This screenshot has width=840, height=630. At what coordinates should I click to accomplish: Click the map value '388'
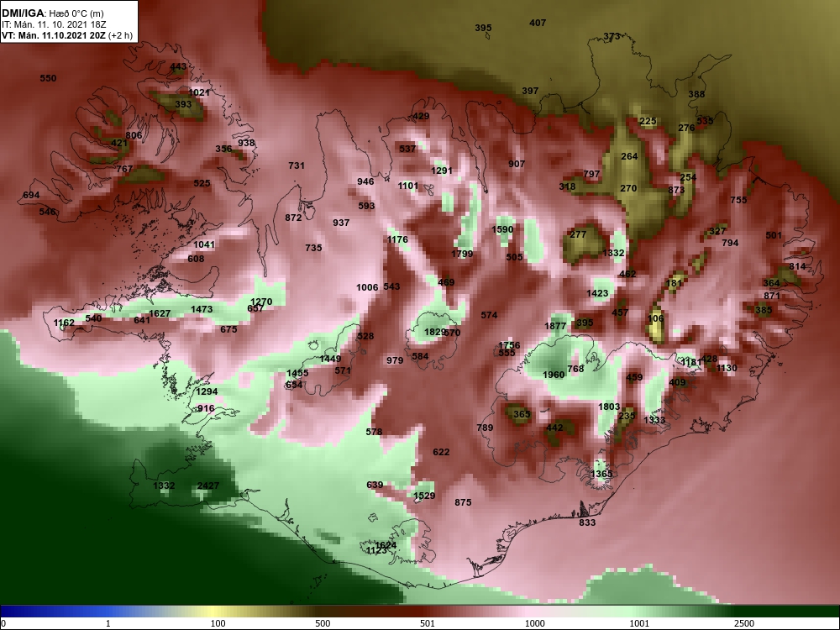pos(697,94)
